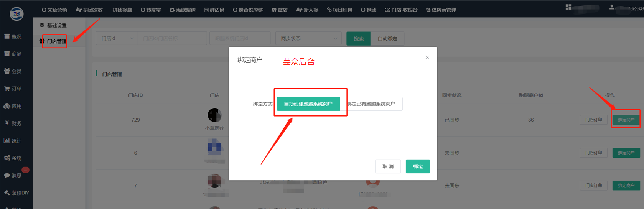
Task: Click the 自动绑定 button
Action: (387, 38)
